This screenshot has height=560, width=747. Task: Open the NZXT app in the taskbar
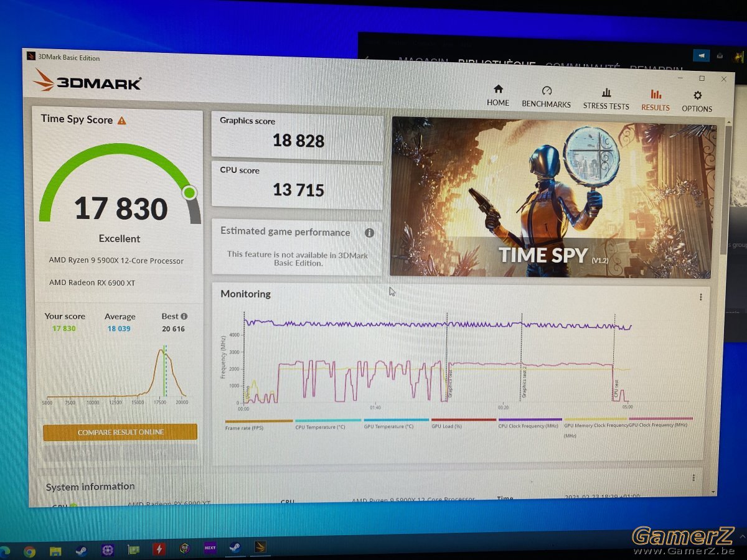pos(210,548)
